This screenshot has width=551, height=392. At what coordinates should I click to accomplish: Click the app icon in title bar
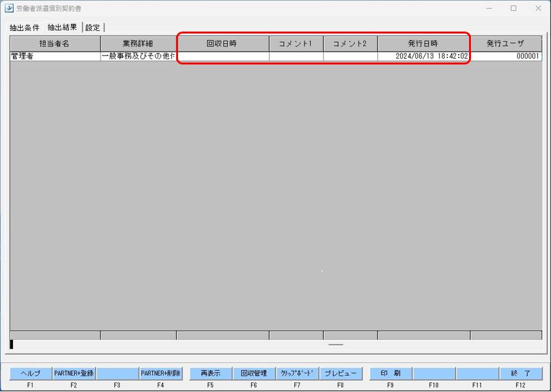9,8
